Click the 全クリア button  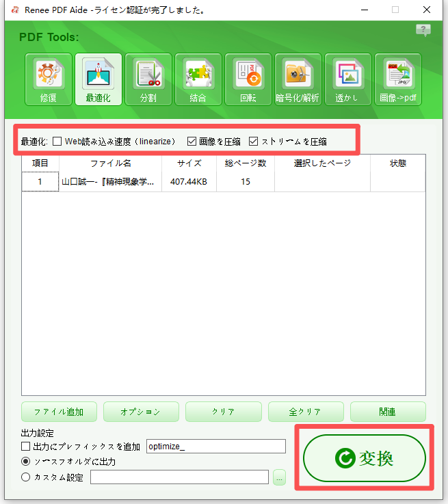click(306, 412)
